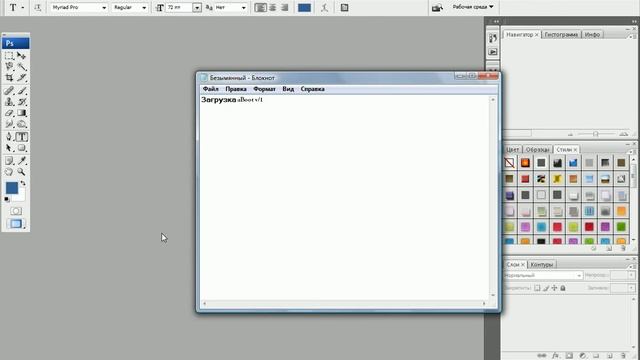Switch to the Гистограмма tab
The width and height of the screenshot is (640, 360).
pos(561,35)
